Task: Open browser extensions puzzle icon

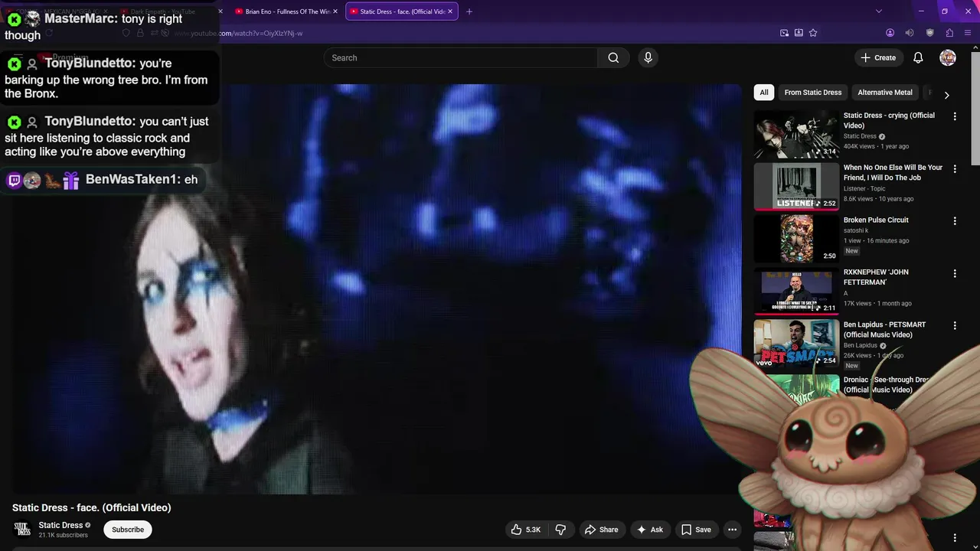Action: coord(949,33)
